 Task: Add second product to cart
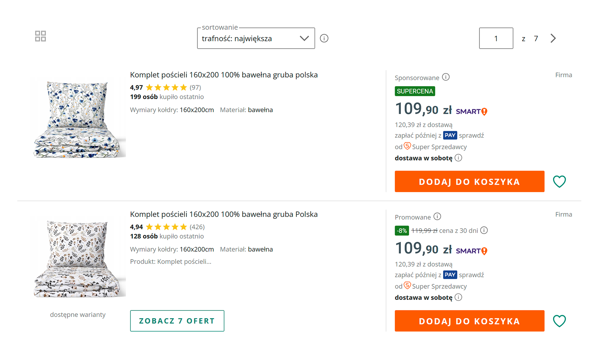click(x=469, y=321)
